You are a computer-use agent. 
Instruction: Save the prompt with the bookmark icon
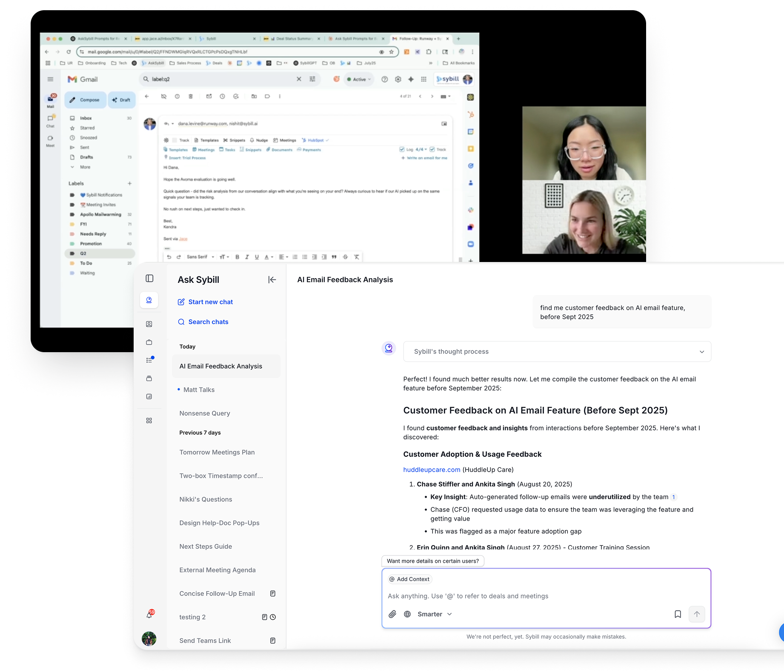678,614
